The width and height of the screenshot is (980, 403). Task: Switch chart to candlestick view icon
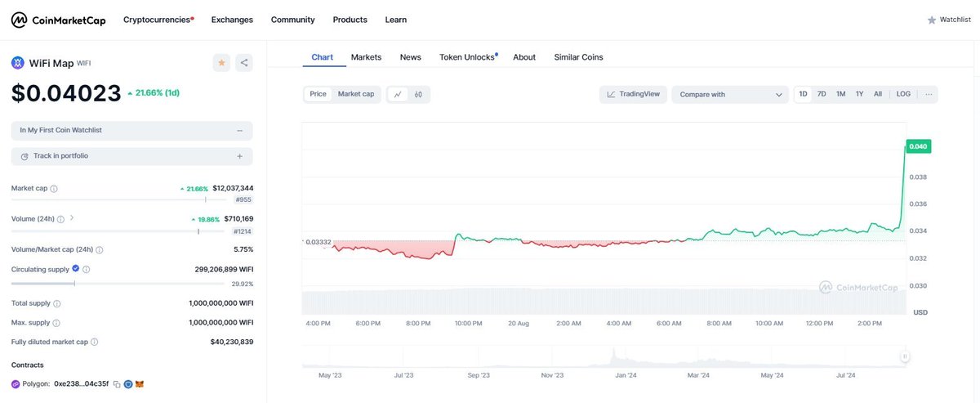[x=418, y=95]
